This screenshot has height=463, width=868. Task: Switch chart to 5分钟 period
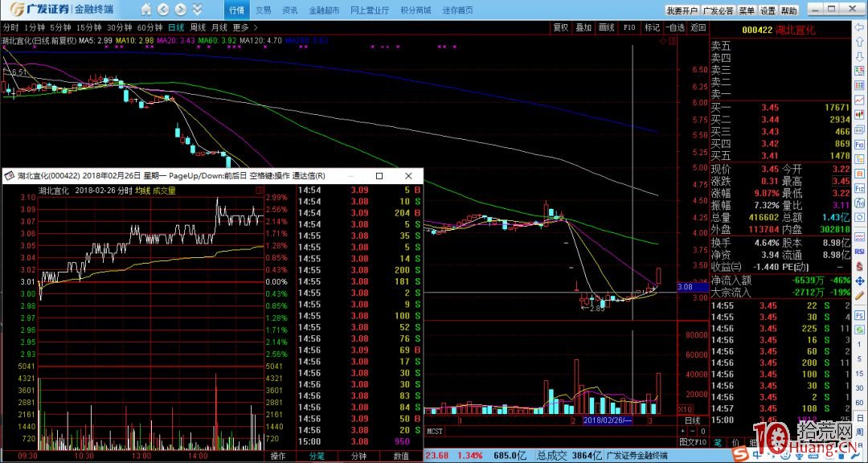click(x=60, y=27)
